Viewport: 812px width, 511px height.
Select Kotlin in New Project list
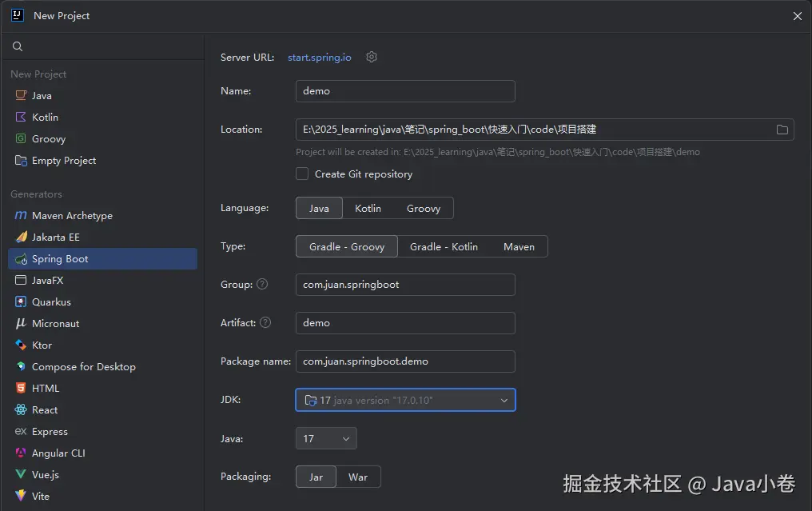coord(102,117)
